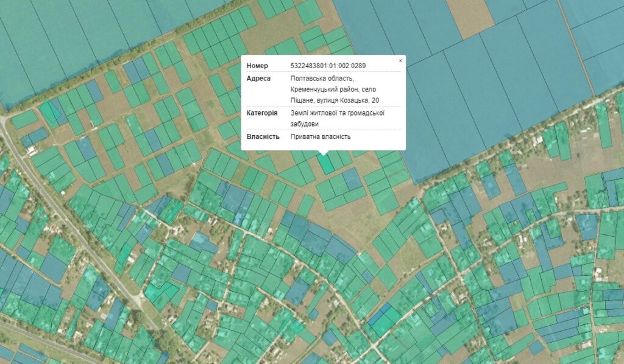
Task: Click the Номер label in popup
Action: click(257, 66)
